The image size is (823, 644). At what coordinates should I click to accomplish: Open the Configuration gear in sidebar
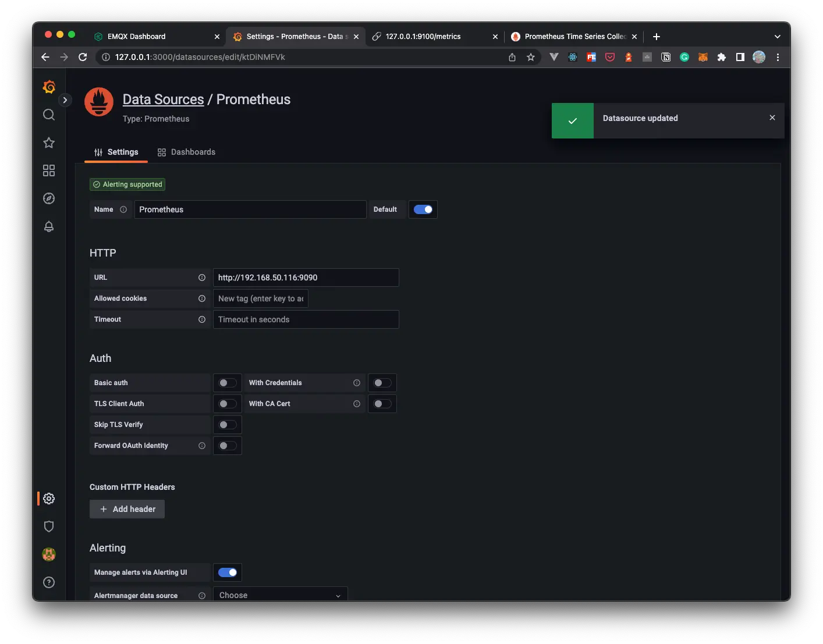(x=49, y=499)
